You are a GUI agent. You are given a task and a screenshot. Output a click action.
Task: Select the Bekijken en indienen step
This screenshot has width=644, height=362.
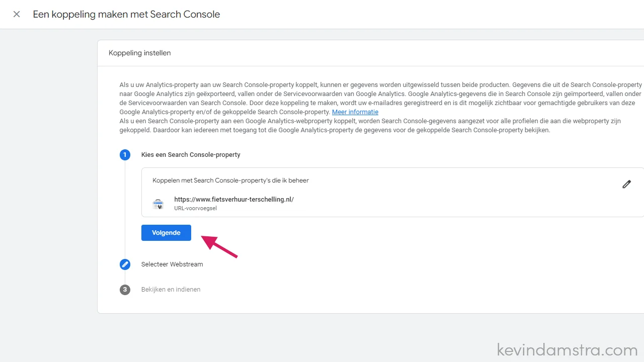click(171, 289)
